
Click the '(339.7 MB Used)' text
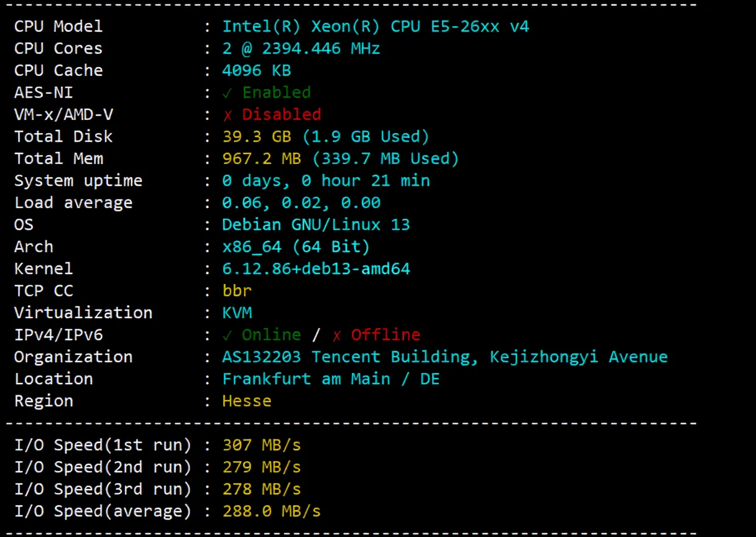[x=385, y=158]
